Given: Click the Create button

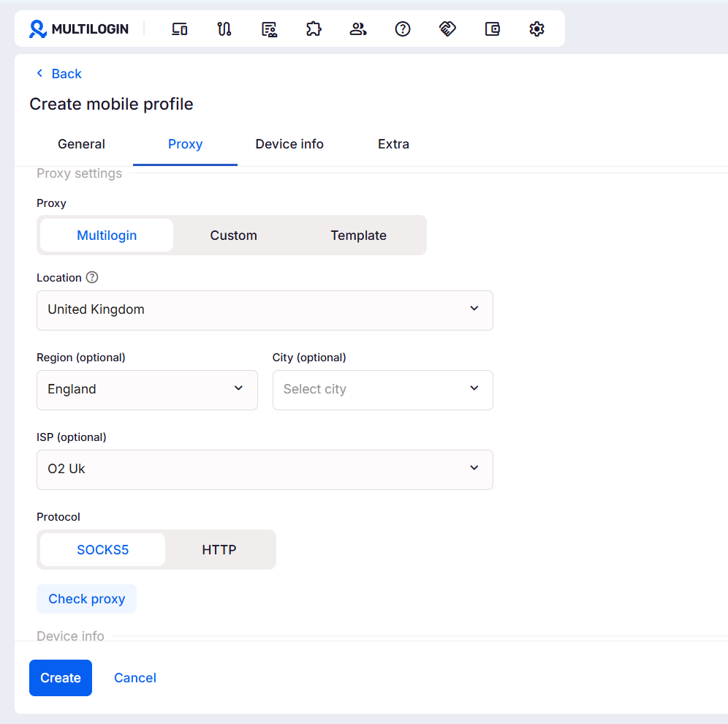Looking at the screenshot, I should [61, 677].
